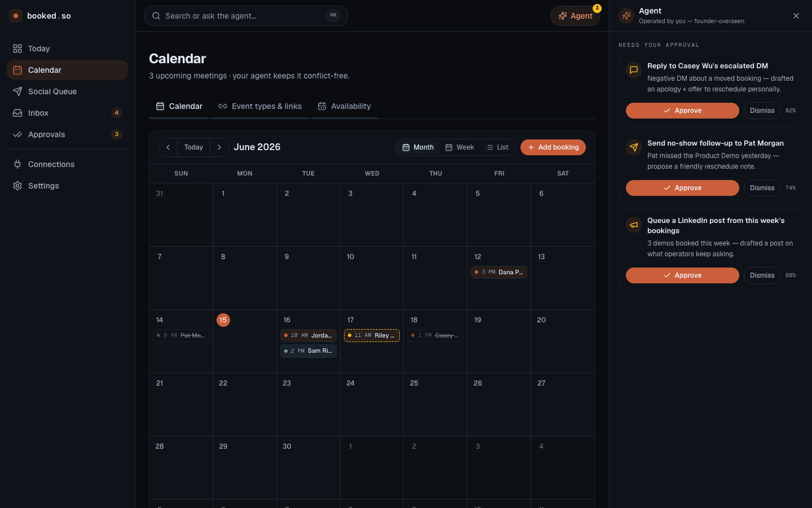
Task: Select the Calendar tab
Action: (x=179, y=106)
